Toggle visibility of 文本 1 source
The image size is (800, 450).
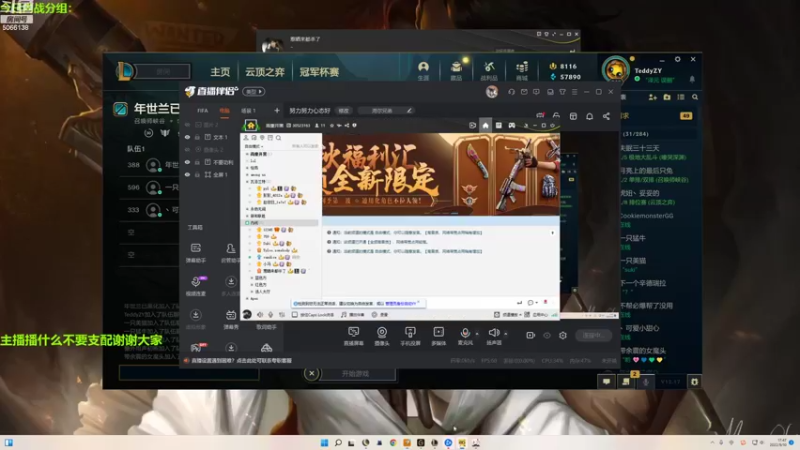(x=187, y=137)
